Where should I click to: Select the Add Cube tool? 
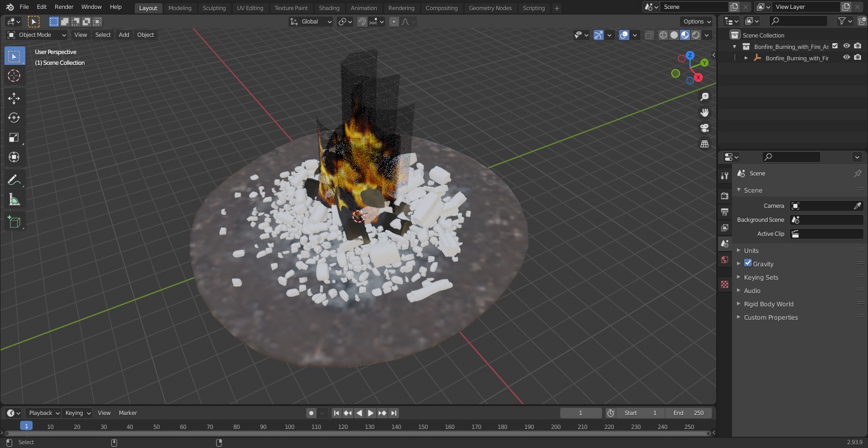click(x=14, y=222)
